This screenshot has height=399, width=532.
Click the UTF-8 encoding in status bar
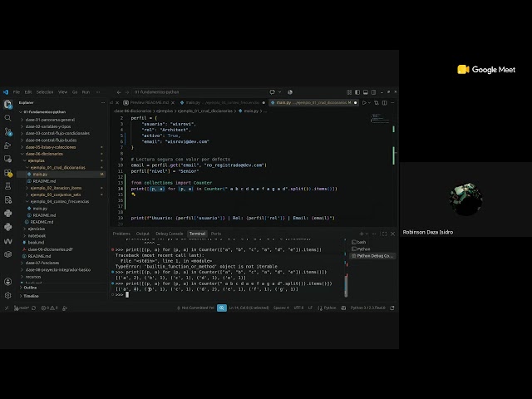[298, 308]
